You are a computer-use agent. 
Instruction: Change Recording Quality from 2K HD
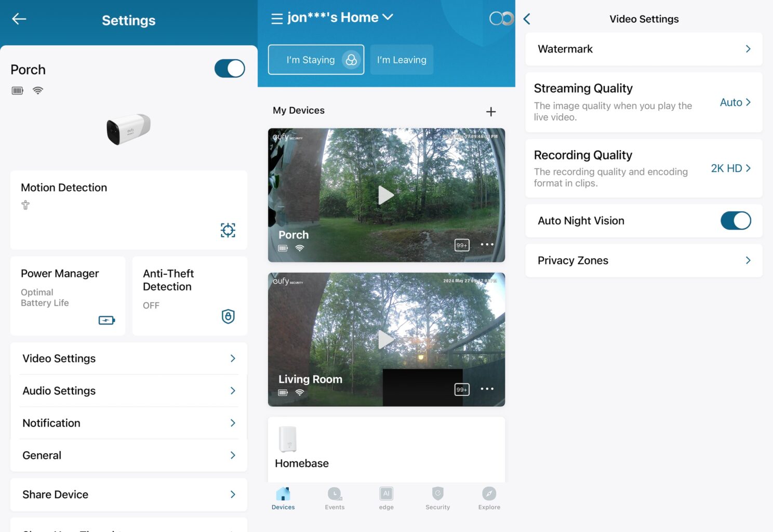[x=730, y=168]
